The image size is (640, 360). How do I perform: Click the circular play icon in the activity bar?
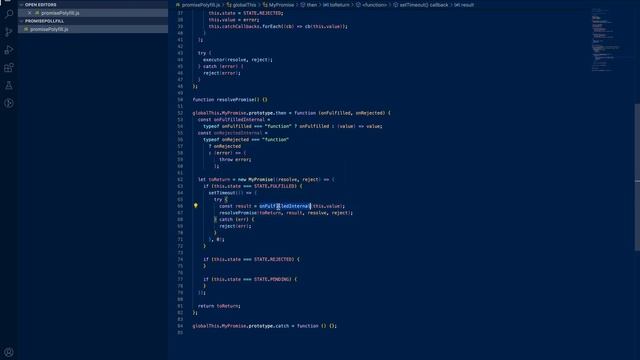[9, 103]
